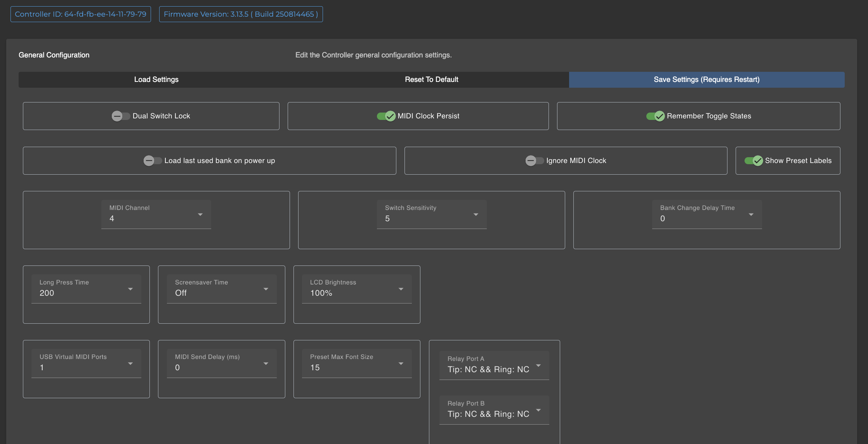Expand the Relay Port A dropdown

[494, 365]
